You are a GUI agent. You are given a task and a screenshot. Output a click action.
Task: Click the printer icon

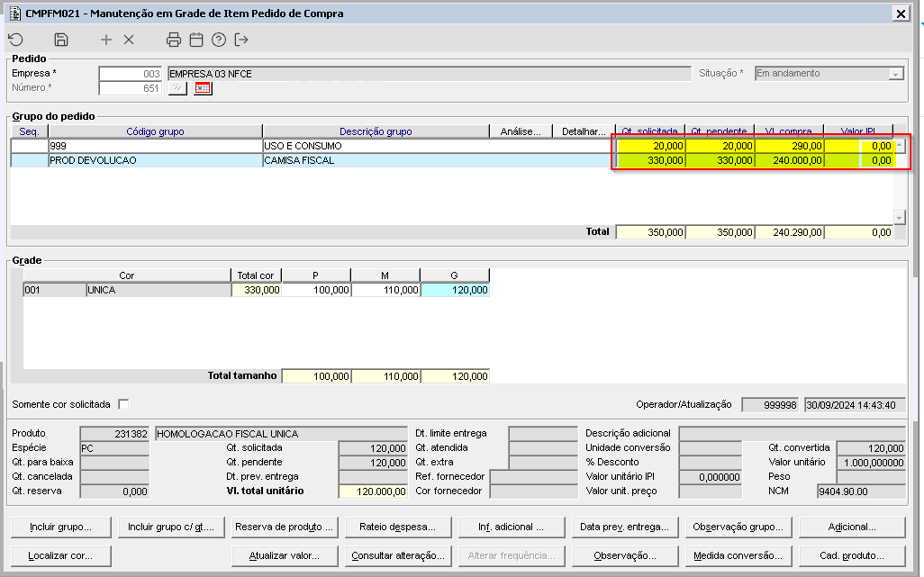(174, 40)
